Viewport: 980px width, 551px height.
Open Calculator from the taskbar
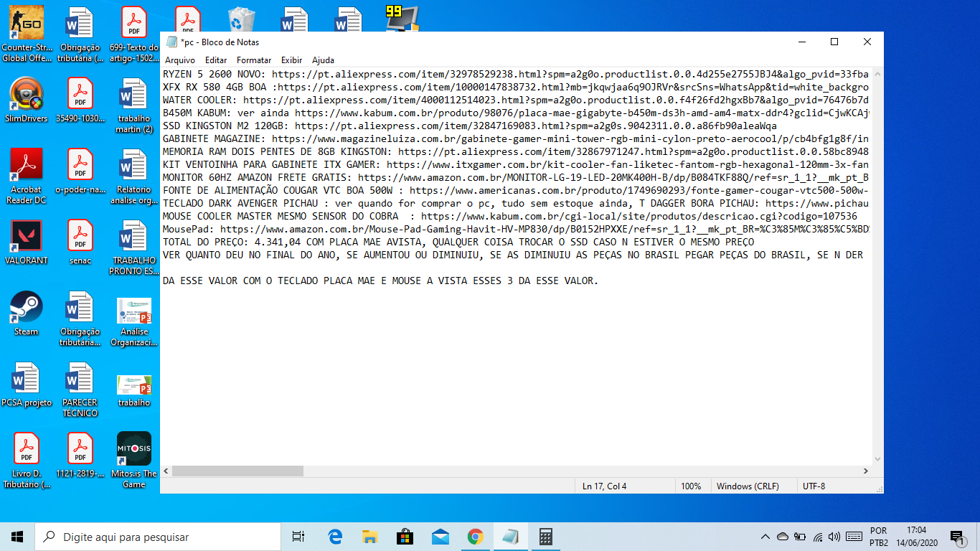545,537
